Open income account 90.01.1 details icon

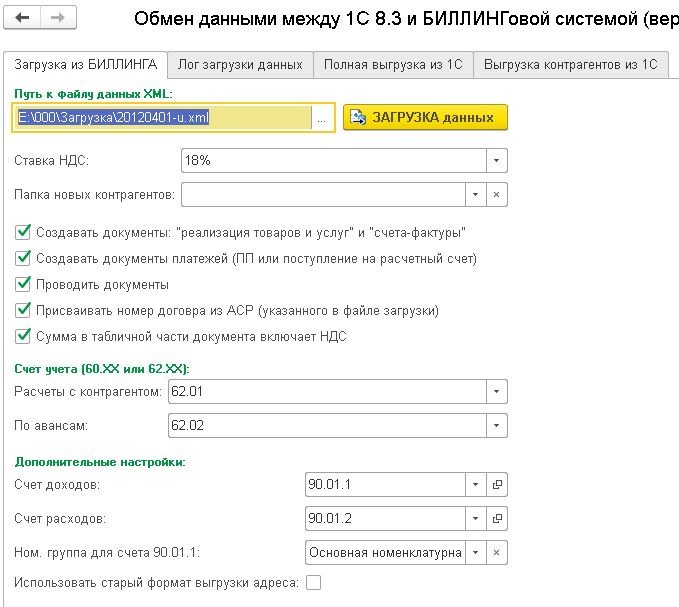click(497, 485)
